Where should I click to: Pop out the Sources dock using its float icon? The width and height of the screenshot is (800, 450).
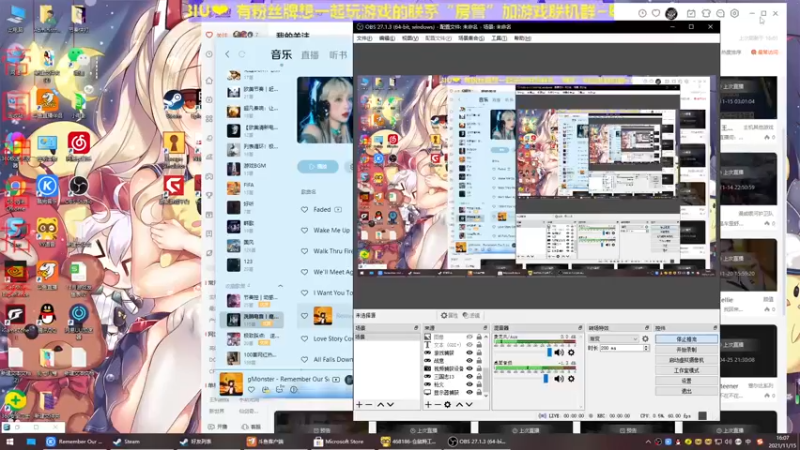click(485, 328)
